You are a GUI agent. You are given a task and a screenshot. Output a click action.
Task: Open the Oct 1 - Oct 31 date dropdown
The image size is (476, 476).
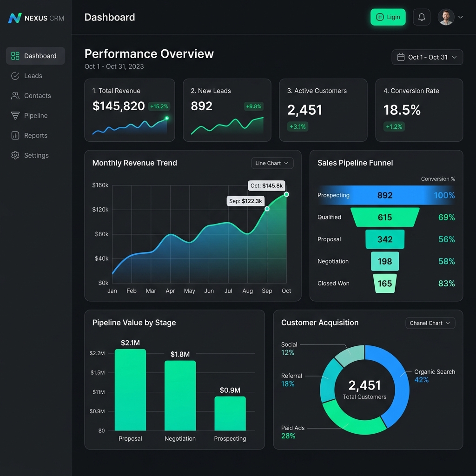coord(427,57)
